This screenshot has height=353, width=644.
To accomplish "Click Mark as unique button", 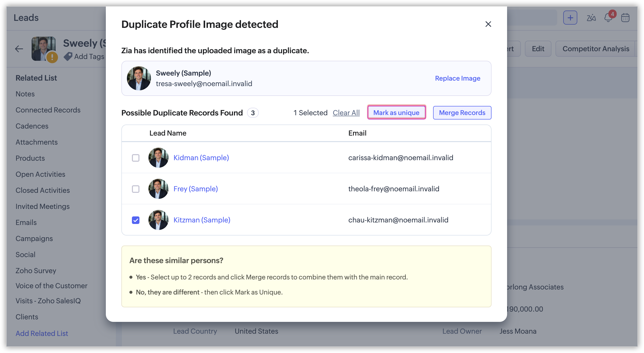I will pos(396,113).
